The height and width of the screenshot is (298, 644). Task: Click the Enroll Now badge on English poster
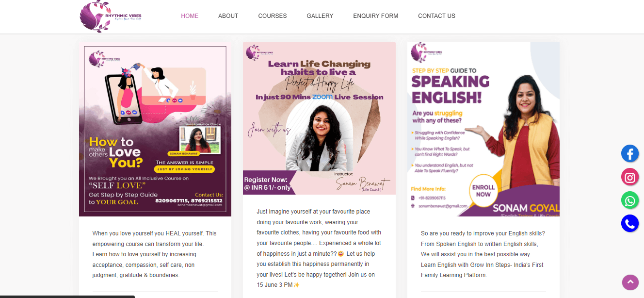[483, 190]
